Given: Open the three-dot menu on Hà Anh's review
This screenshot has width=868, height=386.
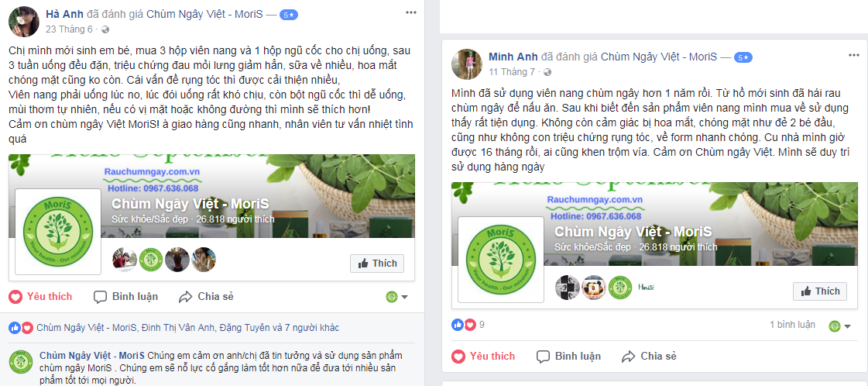Looking at the screenshot, I should pos(410,12).
